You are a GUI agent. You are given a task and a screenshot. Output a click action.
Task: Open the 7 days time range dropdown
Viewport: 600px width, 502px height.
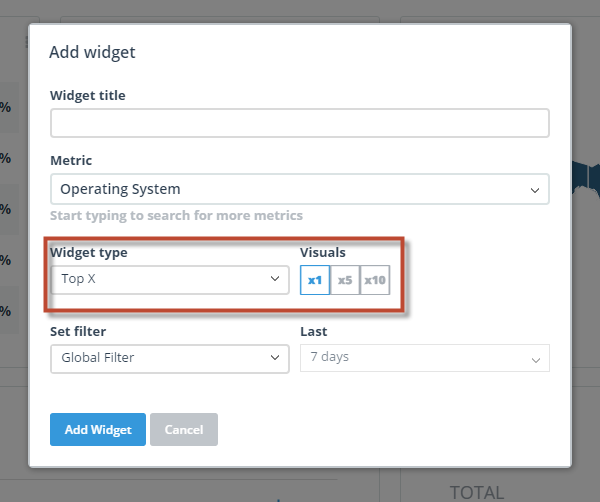(x=425, y=358)
